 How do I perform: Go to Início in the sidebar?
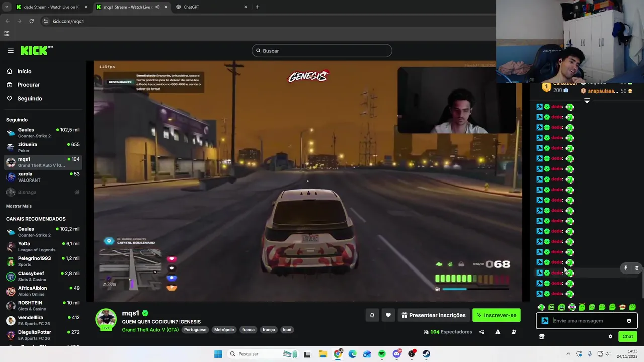coord(24,71)
